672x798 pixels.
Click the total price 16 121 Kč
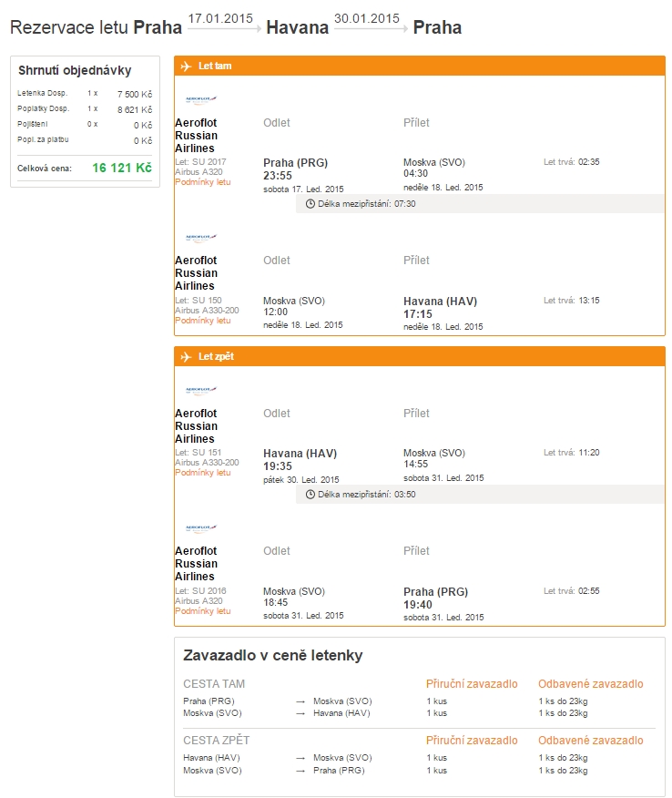click(121, 168)
